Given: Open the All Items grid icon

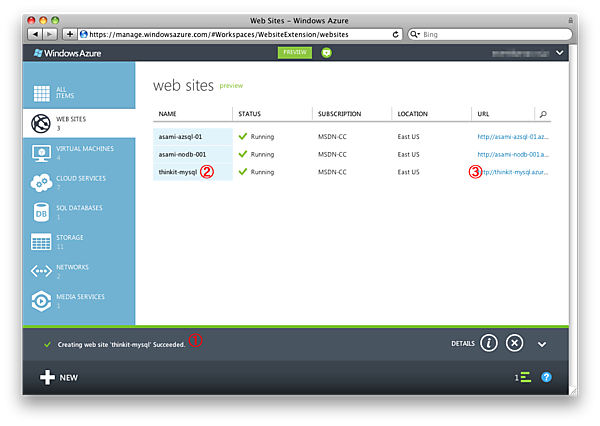Looking at the screenshot, I should pos(42,93).
